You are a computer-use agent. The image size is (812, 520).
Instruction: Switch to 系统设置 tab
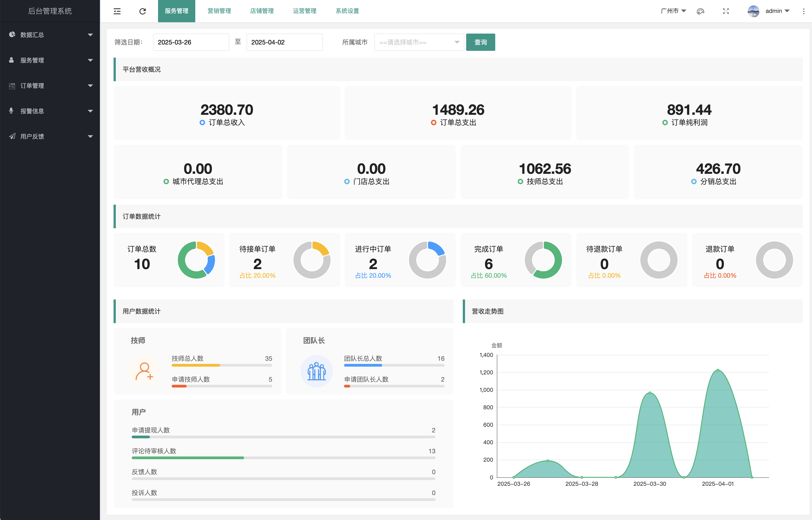(347, 11)
